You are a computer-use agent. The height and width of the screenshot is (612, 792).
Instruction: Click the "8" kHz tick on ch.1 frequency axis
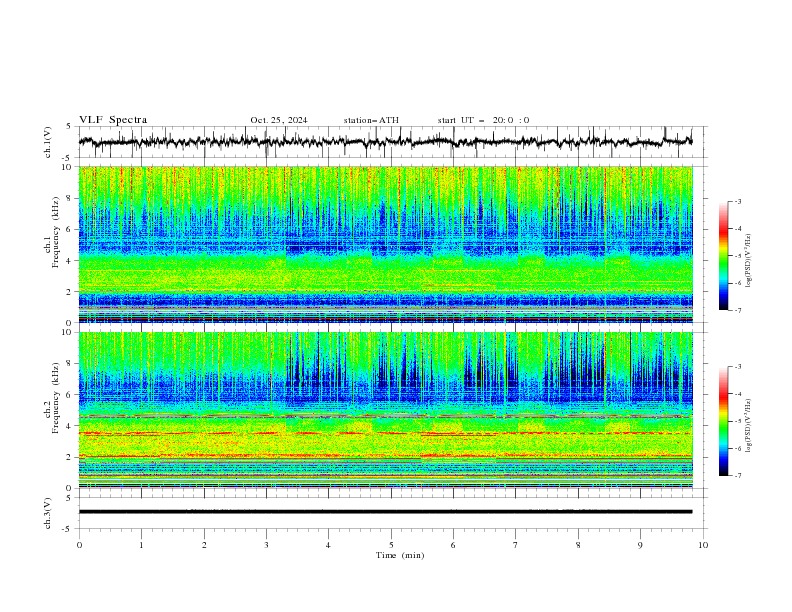[x=70, y=198]
